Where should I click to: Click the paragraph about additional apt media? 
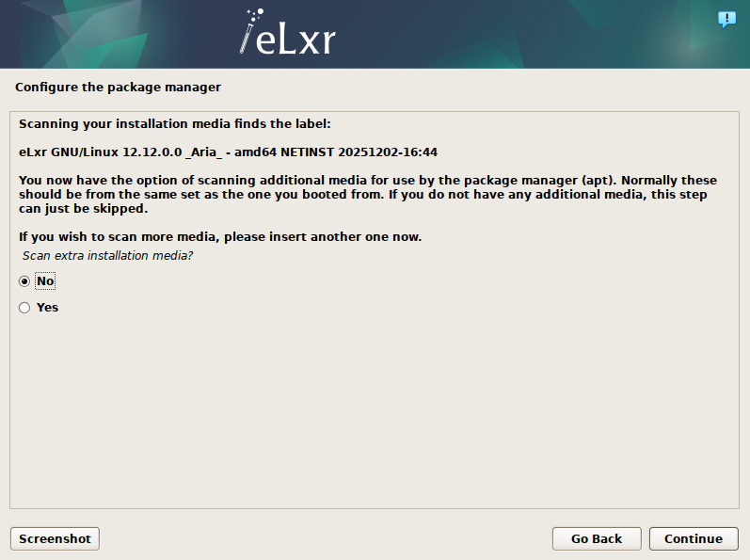367,194
